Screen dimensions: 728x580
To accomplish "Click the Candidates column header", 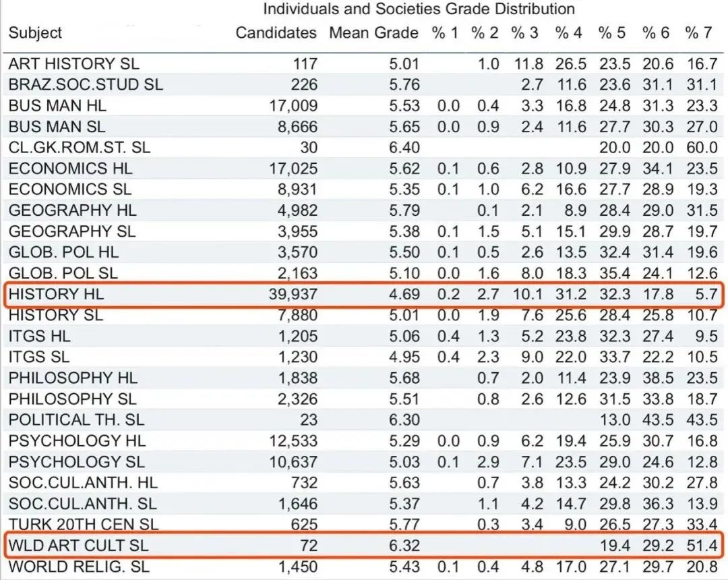I will pyautogui.click(x=276, y=32).
